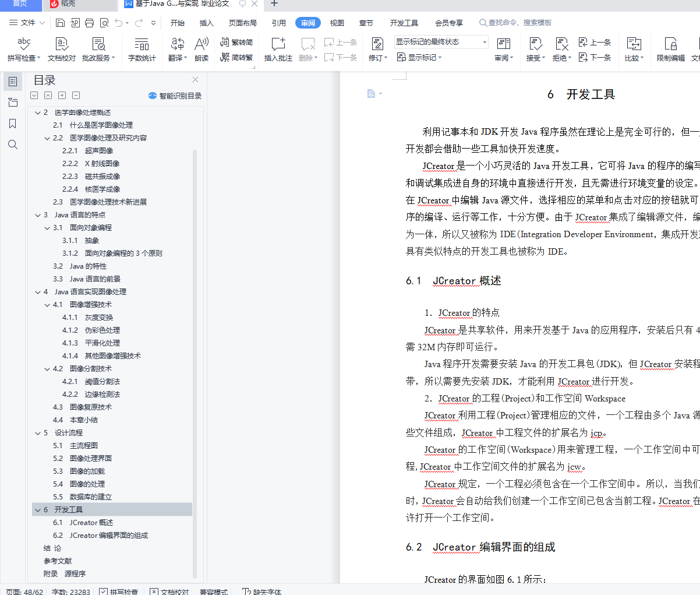Switch to the 开始 ribbon tab
The width and height of the screenshot is (700, 595).
pos(177,23)
